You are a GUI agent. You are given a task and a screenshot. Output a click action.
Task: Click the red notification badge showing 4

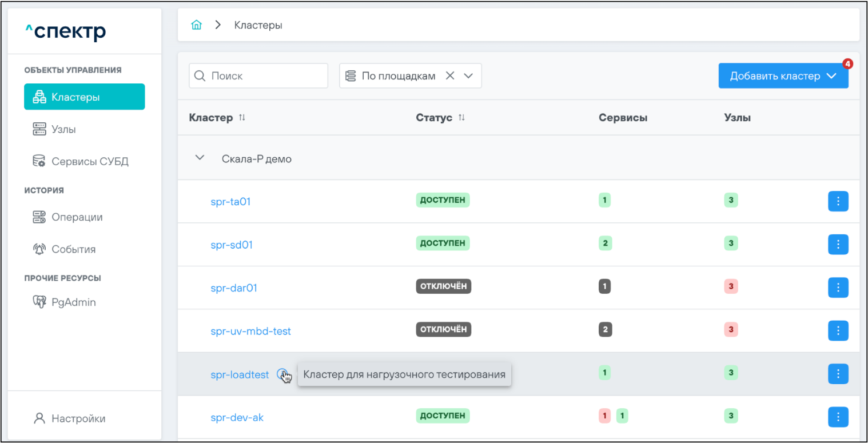[847, 64]
